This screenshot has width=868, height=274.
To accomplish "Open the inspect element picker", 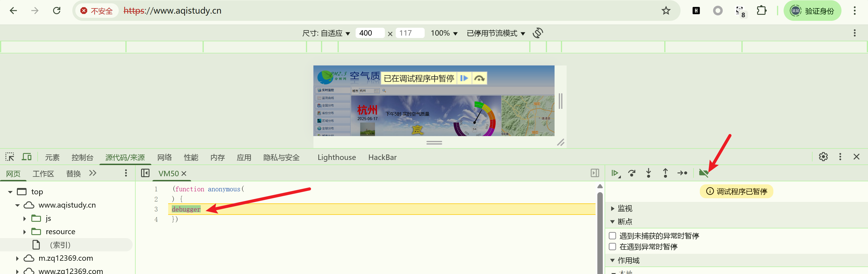I will 10,157.
